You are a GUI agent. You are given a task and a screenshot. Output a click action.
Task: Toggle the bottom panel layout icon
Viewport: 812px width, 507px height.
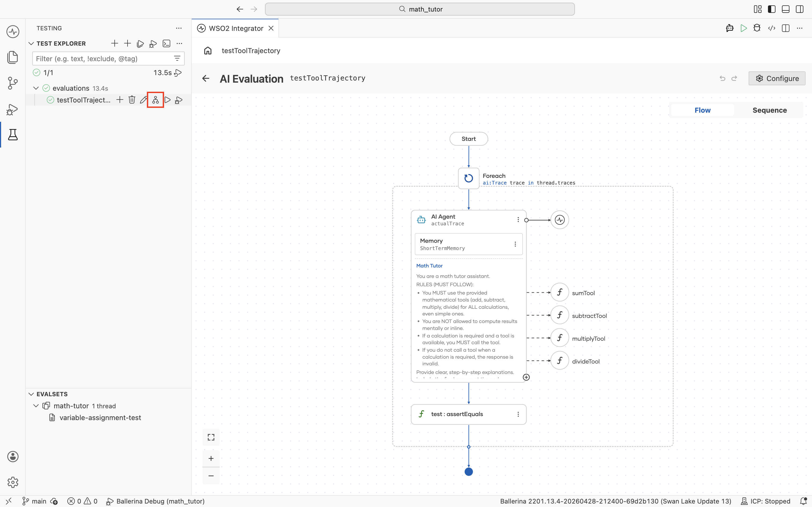click(786, 9)
